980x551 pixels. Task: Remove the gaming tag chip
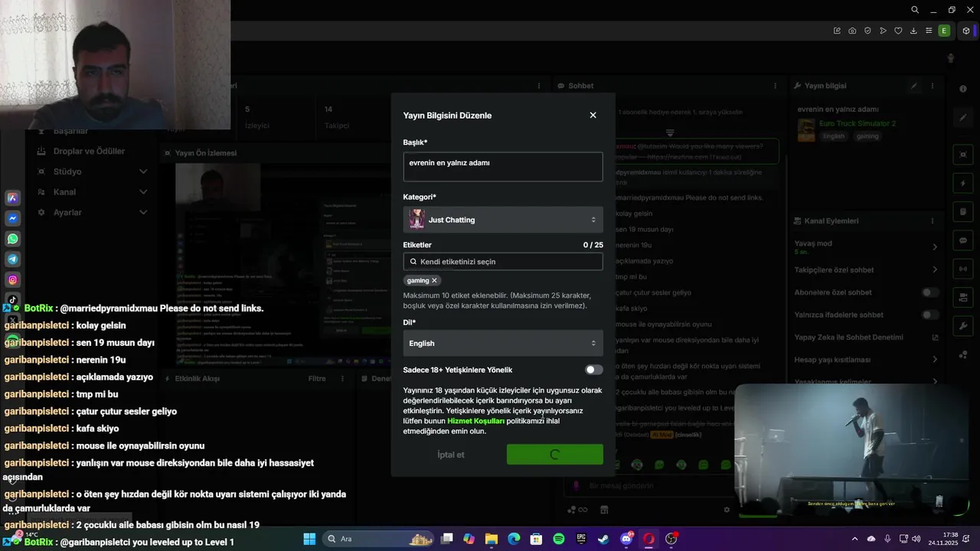coord(434,281)
